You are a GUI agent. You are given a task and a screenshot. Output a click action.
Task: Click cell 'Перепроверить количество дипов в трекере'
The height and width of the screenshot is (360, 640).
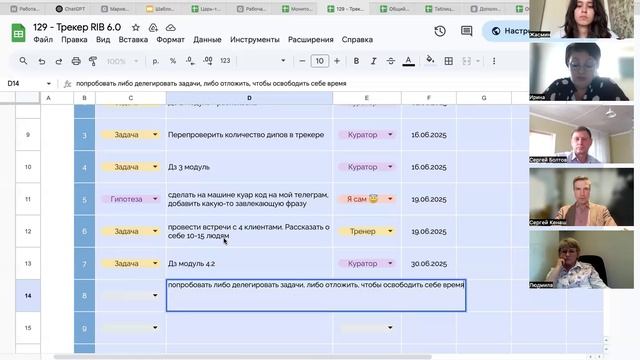(x=249, y=135)
